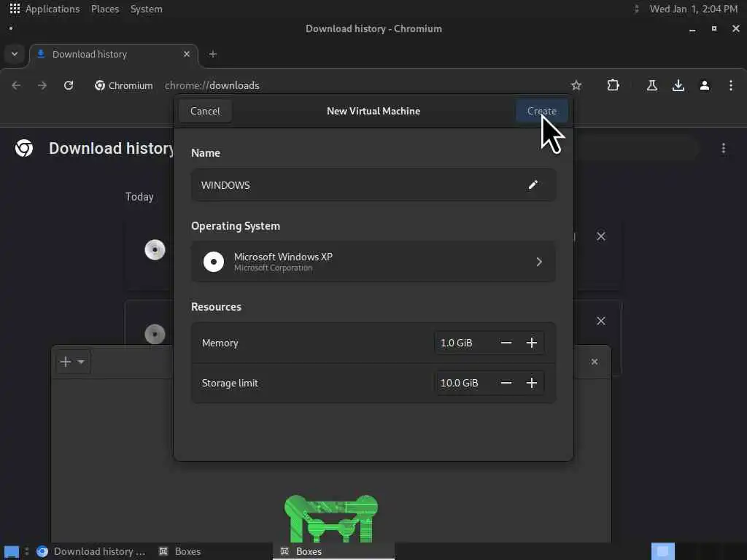Click the chrome://downloads address bar
This screenshot has height=560, width=747.
[x=212, y=85]
